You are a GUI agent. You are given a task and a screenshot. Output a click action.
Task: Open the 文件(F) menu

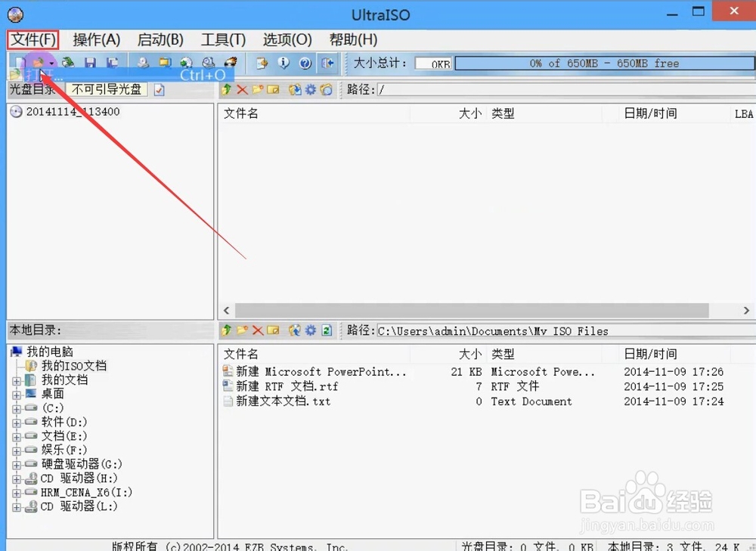pyautogui.click(x=33, y=39)
